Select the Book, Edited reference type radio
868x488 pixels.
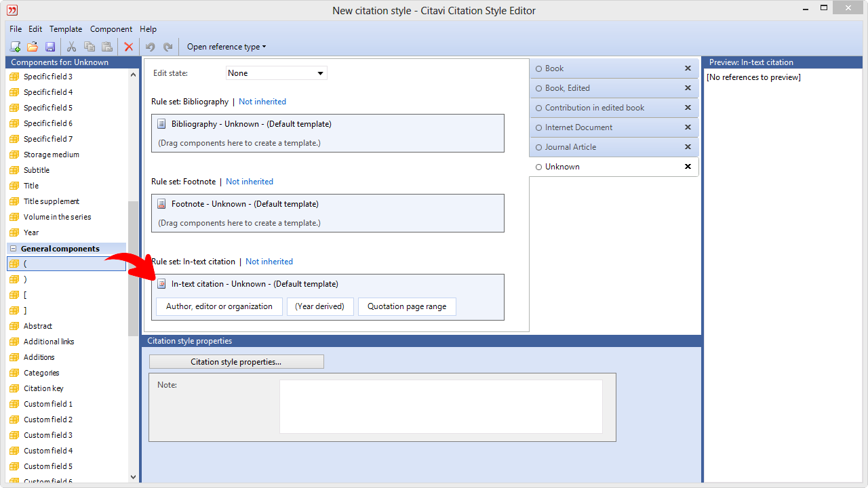(x=539, y=88)
